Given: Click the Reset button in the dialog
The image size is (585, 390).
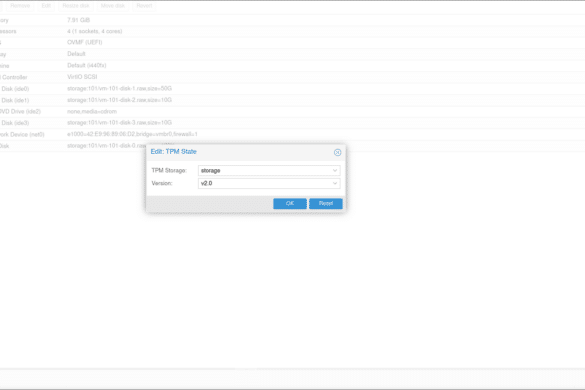Looking at the screenshot, I should pyautogui.click(x=326, y=203).
